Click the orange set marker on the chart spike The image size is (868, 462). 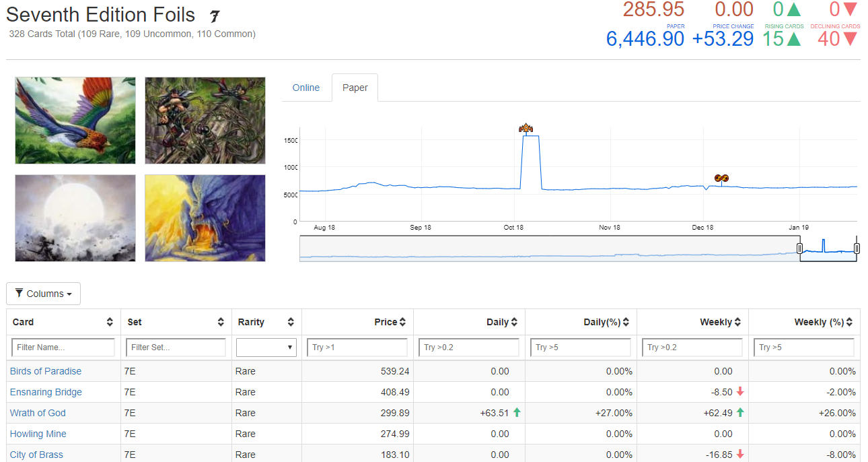click(x=526, y=128)
